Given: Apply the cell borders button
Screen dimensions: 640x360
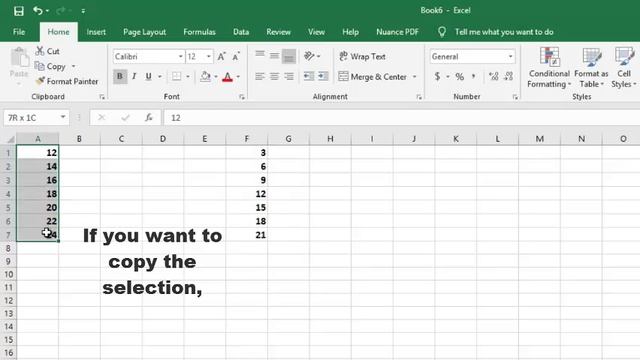Looking at the screenshot, I should (176, 76).
